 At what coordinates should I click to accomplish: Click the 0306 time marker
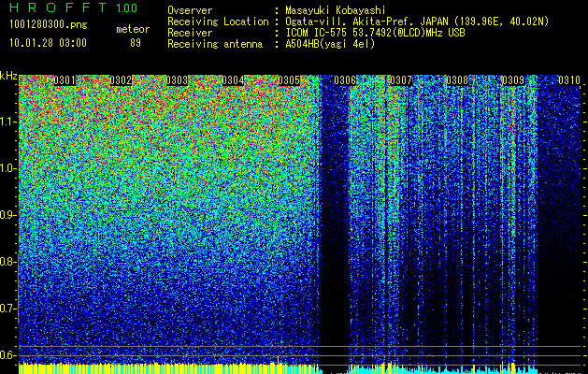tap(345, 80)
